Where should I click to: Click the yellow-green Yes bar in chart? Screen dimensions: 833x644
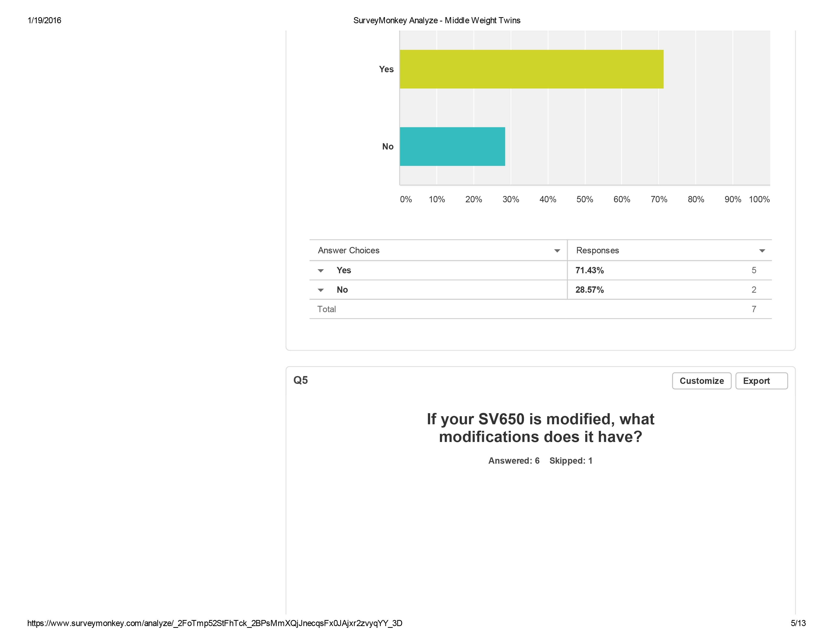531,69
